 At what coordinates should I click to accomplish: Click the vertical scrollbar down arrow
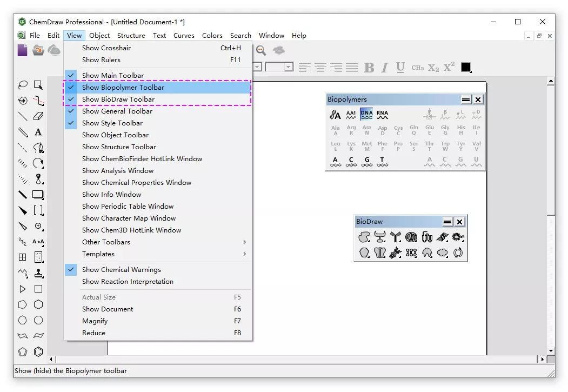551,351
